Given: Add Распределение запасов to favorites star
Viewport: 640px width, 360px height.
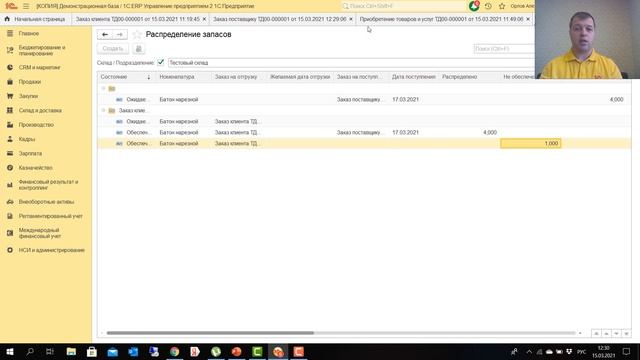Looking at the screenshot, I should click(x=137, y=35).
